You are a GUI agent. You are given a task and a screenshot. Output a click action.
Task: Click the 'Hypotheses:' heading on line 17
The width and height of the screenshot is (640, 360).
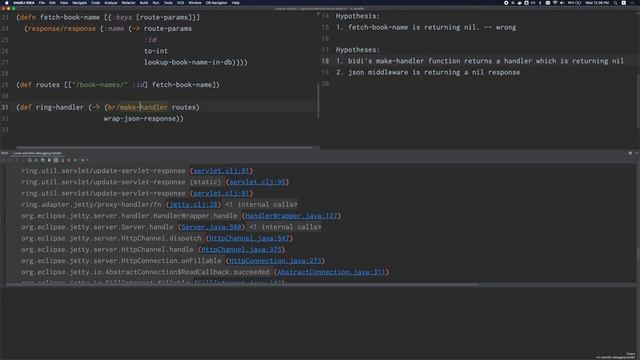(x=358, y=50)
